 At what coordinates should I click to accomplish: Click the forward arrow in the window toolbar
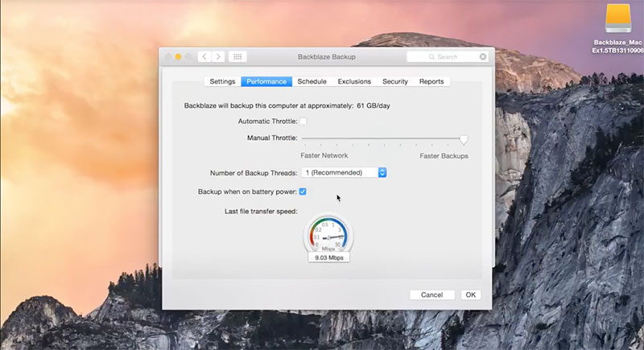tap(218, 57)
